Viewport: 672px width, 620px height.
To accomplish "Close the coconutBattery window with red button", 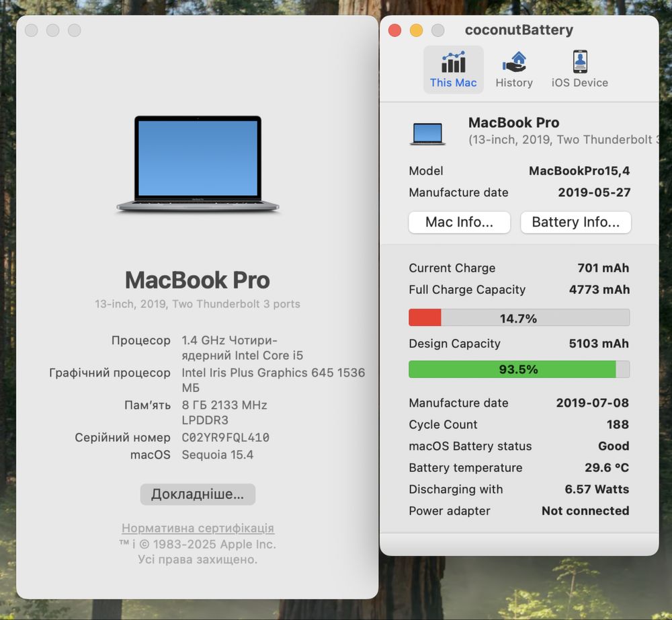I will pyautogui.click(x=394, y=30).
